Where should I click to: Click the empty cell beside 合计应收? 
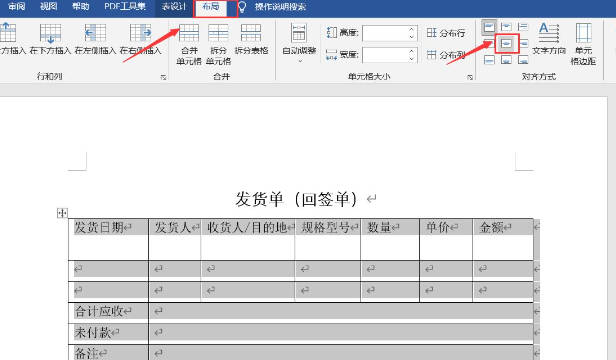point(341,312)
